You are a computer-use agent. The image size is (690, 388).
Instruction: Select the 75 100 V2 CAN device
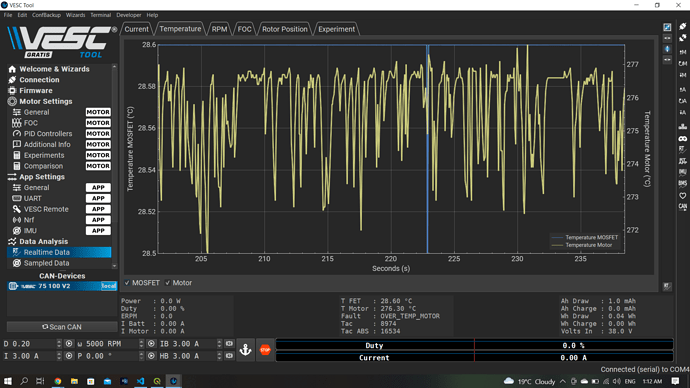click(x=62, y=286)
